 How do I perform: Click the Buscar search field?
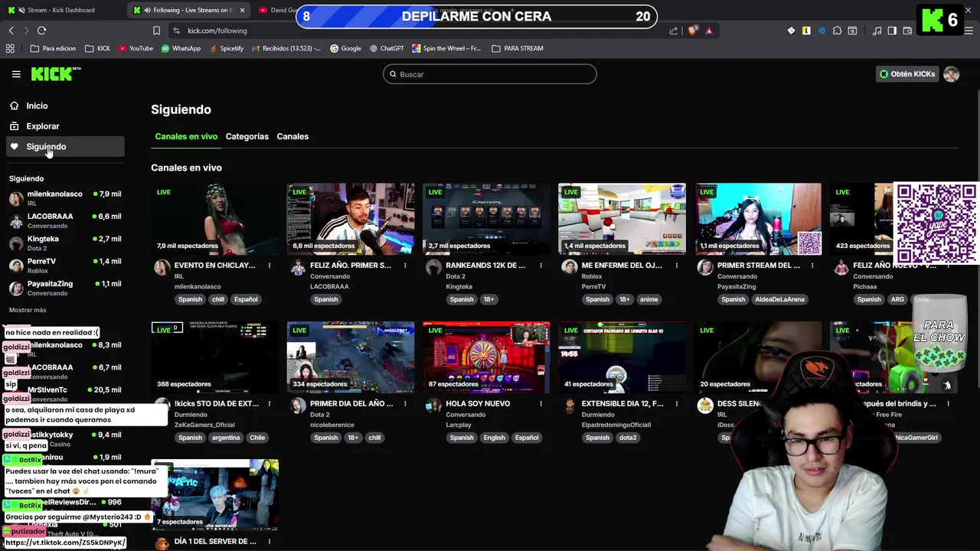coord(490,74)
